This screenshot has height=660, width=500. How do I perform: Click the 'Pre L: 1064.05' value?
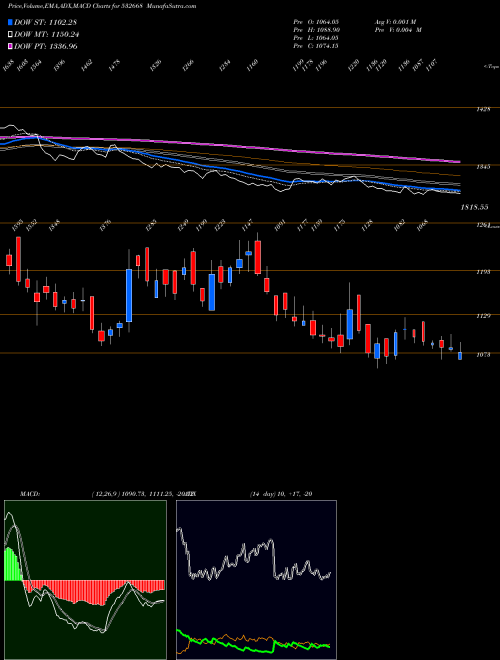click(x=316, y=37)
